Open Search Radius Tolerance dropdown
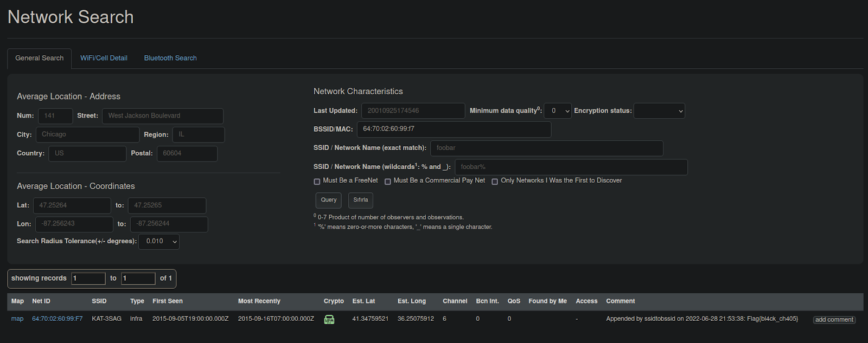Image resolution: width=868 pixels, height=343 pixels. [159, 241]
